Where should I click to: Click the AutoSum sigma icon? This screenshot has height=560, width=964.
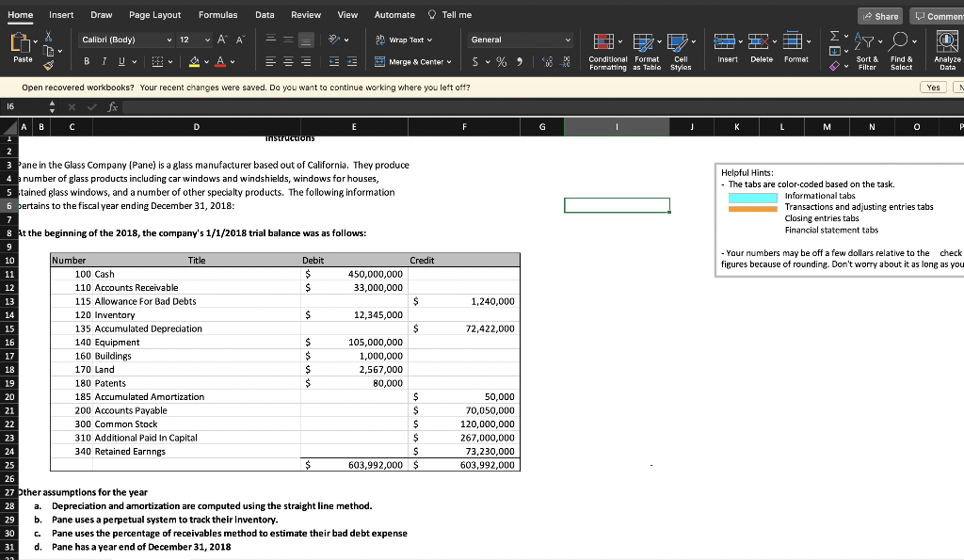[x=834, y=37]
